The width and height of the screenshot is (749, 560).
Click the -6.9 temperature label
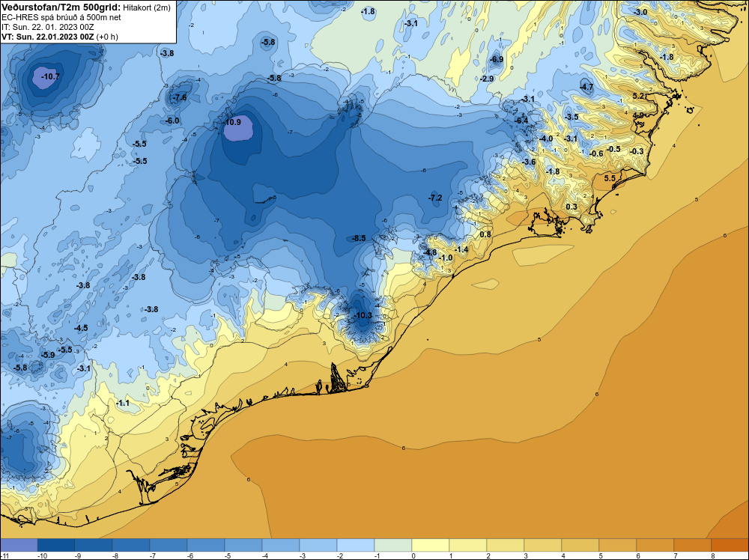(x=497, y=59)
